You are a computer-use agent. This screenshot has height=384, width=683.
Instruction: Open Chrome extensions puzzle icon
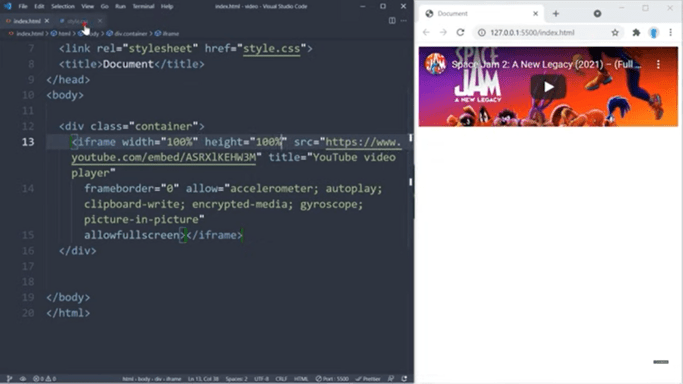click(x=636, y=33)
